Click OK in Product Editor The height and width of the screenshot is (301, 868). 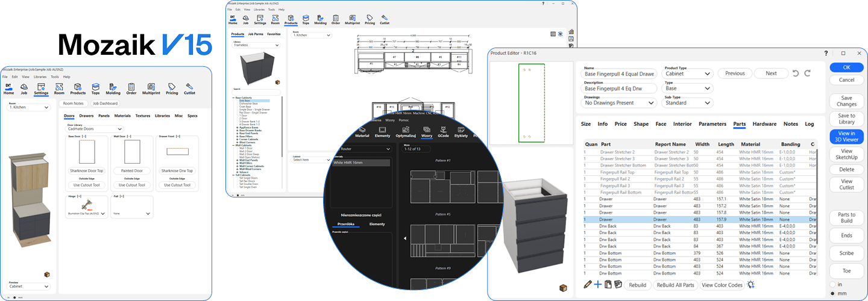point(847,67)
